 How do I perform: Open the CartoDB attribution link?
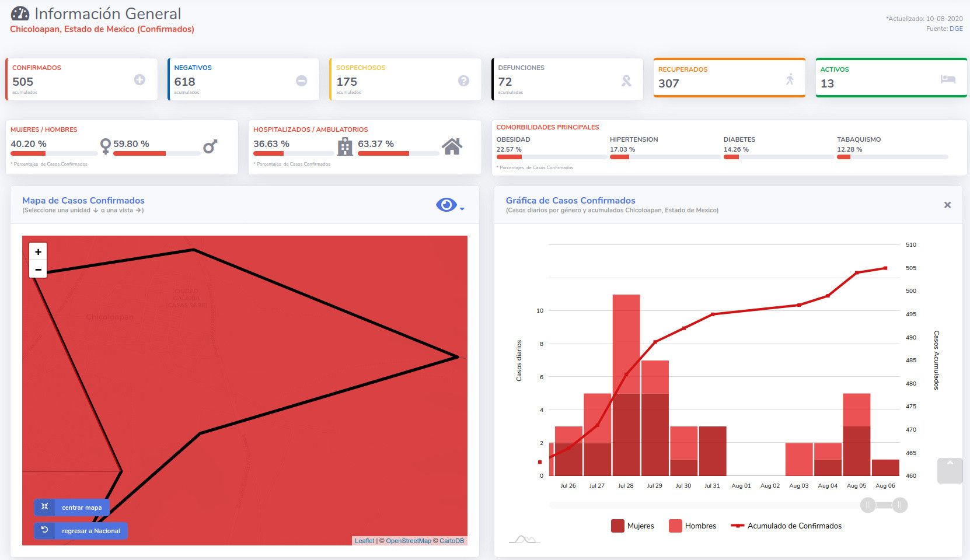coord(452,541)
